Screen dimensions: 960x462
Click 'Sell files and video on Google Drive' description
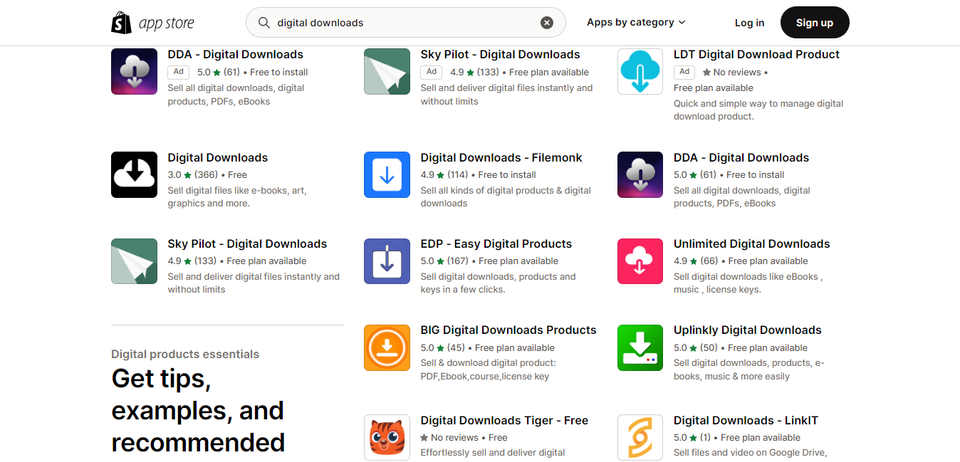click(x=750, y=453)
